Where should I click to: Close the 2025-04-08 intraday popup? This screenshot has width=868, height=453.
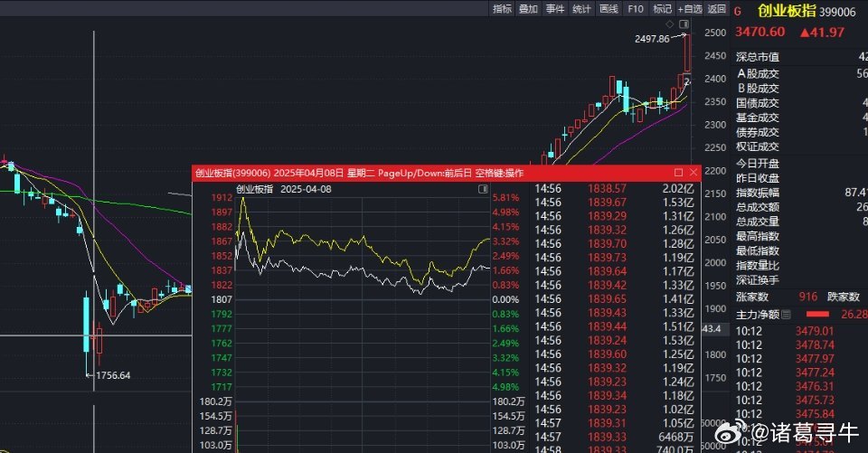click(693, 173)
